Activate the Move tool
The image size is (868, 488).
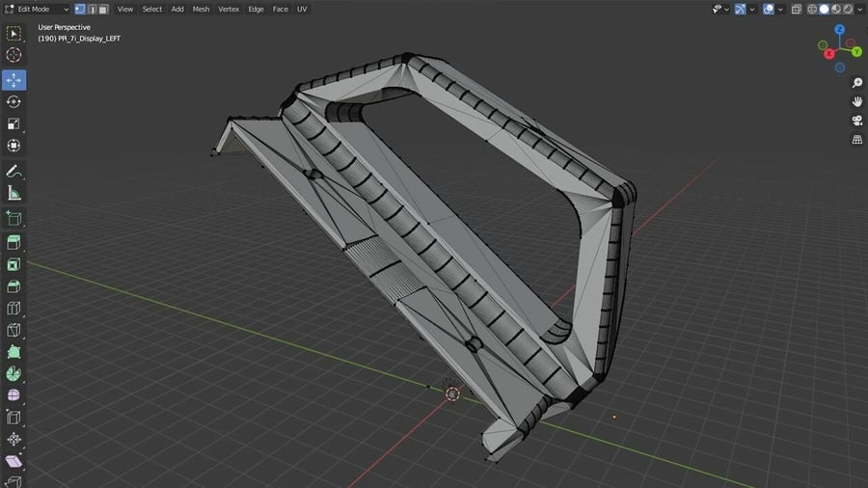14,79
